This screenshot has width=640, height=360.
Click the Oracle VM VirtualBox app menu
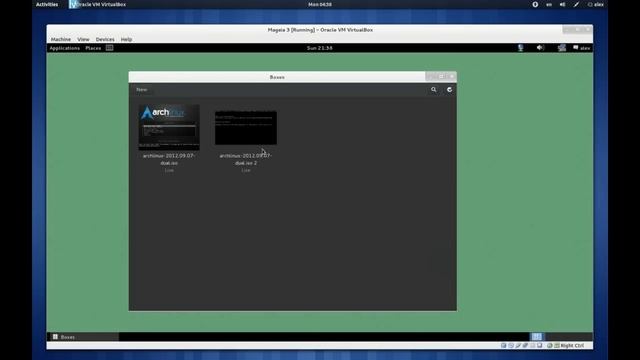tap(98, 4)
